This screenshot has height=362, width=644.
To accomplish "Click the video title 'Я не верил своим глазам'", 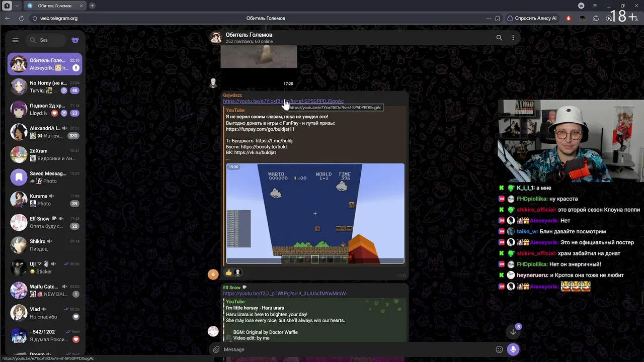I will [277, 117].
